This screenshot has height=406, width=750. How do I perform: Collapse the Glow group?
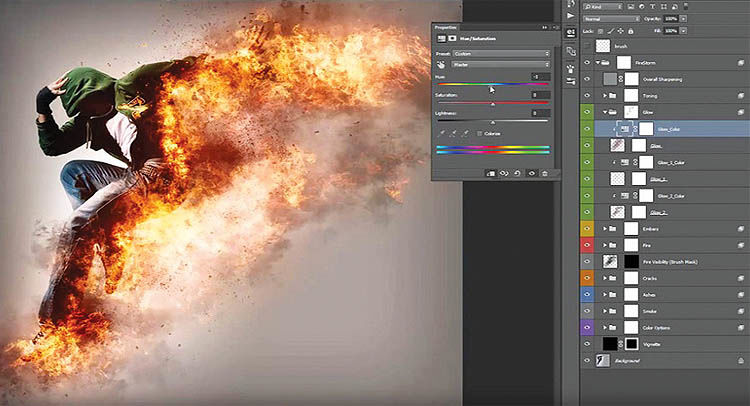pos(605,112)
